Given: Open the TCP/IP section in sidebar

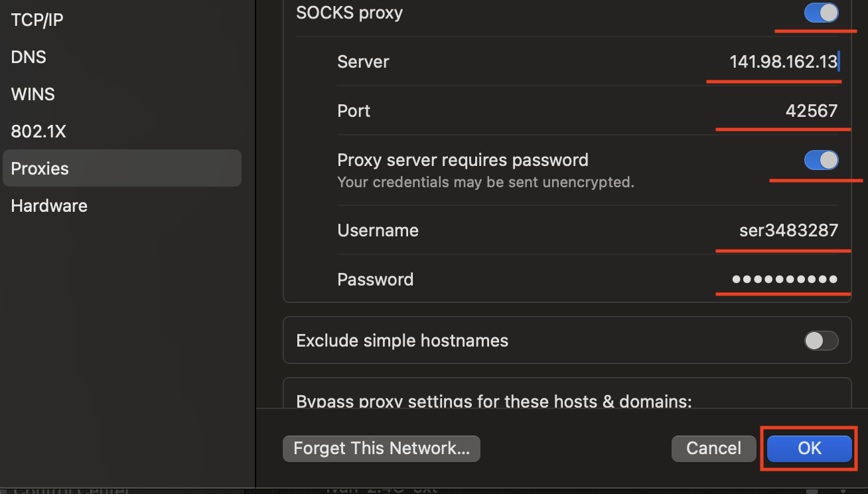Looking at the screenshot, I should [37, 20].
